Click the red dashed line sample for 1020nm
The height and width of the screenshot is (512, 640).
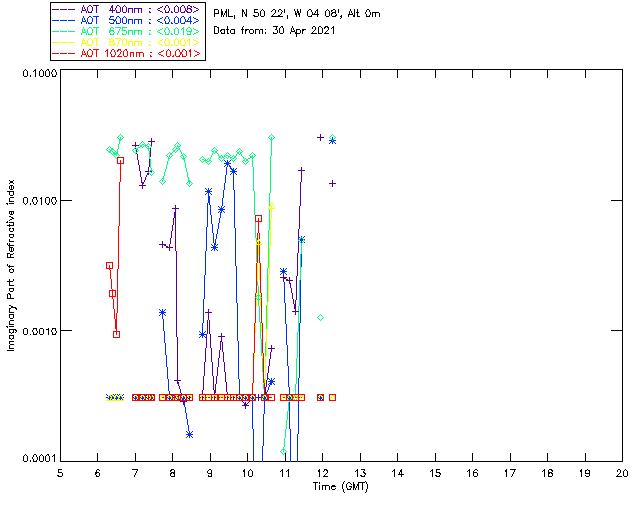pos(64,53)
